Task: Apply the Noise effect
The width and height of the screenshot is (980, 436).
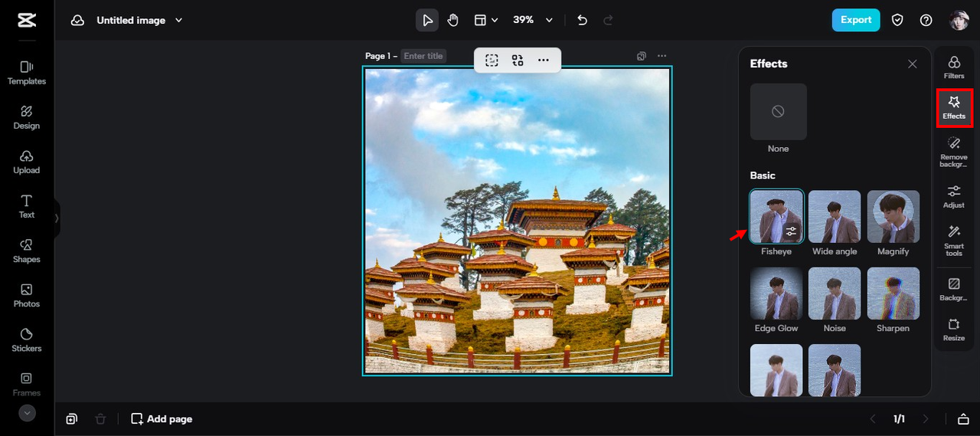Action: pos(835,293)
